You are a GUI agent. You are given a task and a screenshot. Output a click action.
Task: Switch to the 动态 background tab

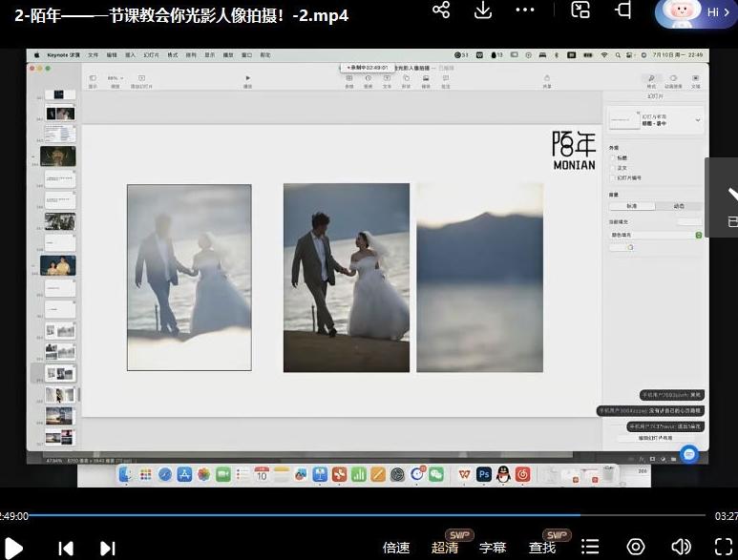pyautogui.click(x=679, y=206)
